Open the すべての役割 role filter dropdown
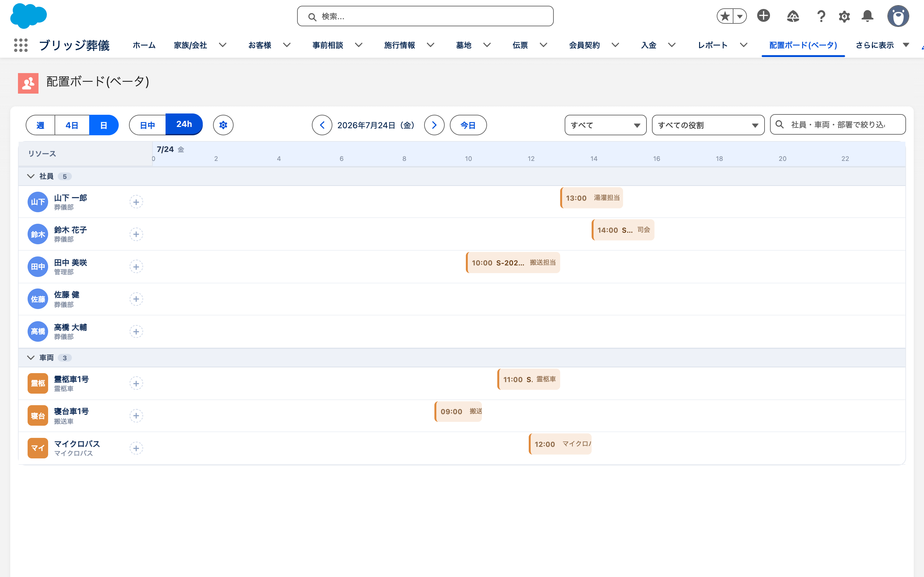This screenshot has width=924, height=577. [x=708, y=125]
